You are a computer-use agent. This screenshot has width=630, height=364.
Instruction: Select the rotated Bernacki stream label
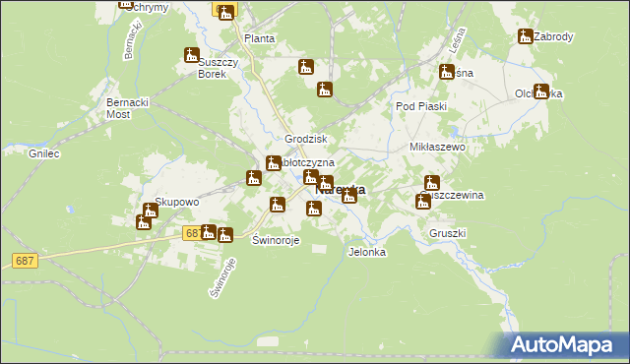(133, 40)
